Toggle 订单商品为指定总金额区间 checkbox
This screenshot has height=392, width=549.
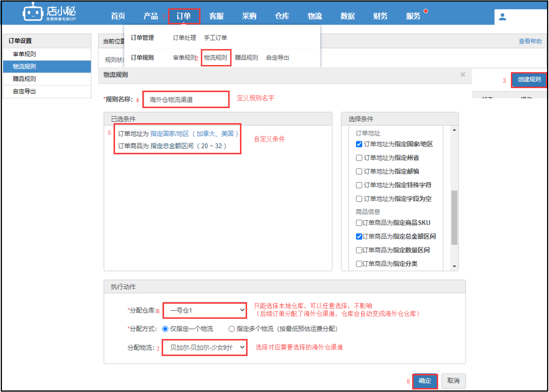coord(359,236)
